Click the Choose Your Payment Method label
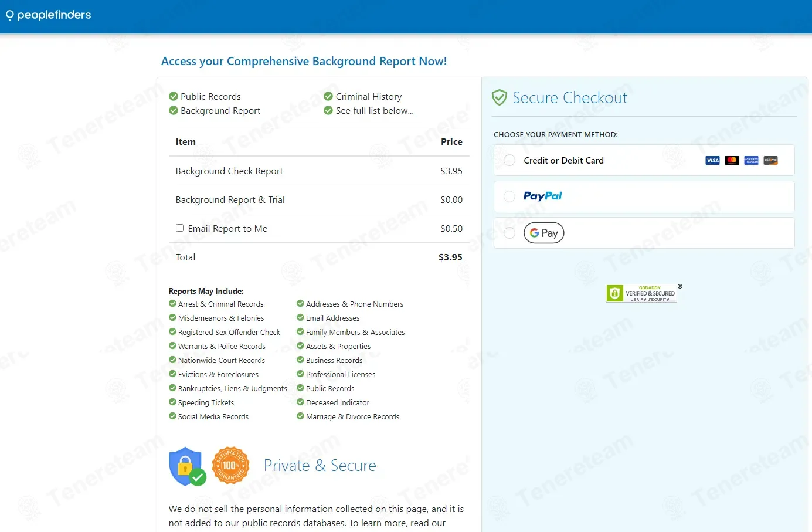This screenshot has width=812, height=532. [x=556, y=135]
